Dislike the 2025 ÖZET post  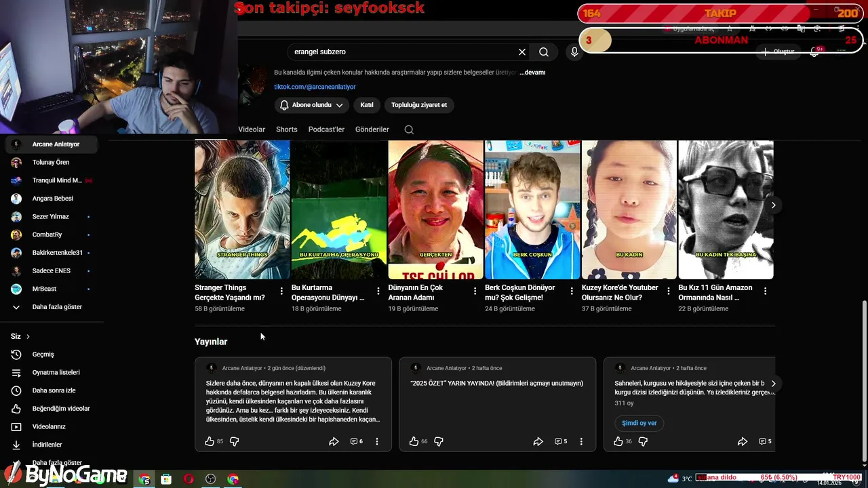pyautogui.click(x=439, y=441)
